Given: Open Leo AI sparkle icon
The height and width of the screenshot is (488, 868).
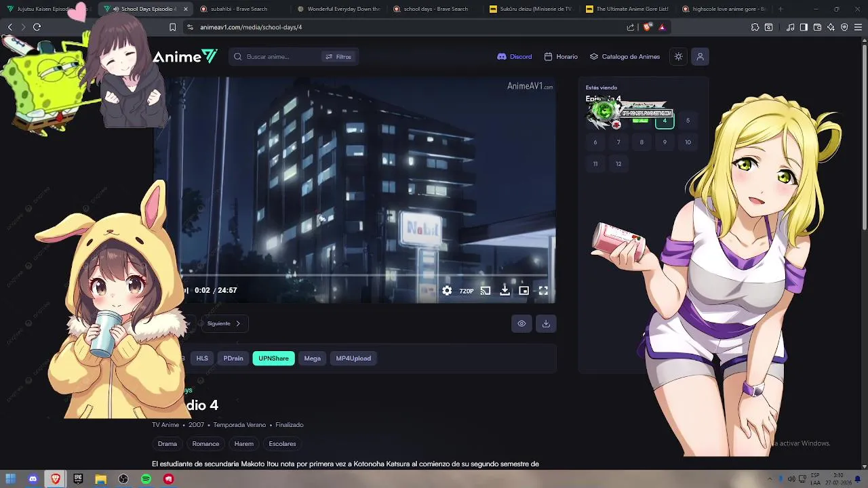Looking at the screenshot, I should pyautogui.click(x=831, y=27).
